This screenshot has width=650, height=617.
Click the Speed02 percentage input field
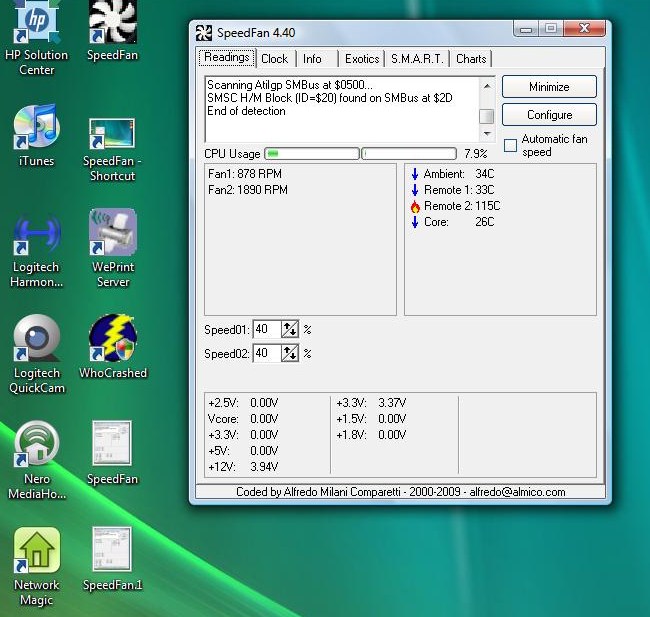click(x=267, y=353)
